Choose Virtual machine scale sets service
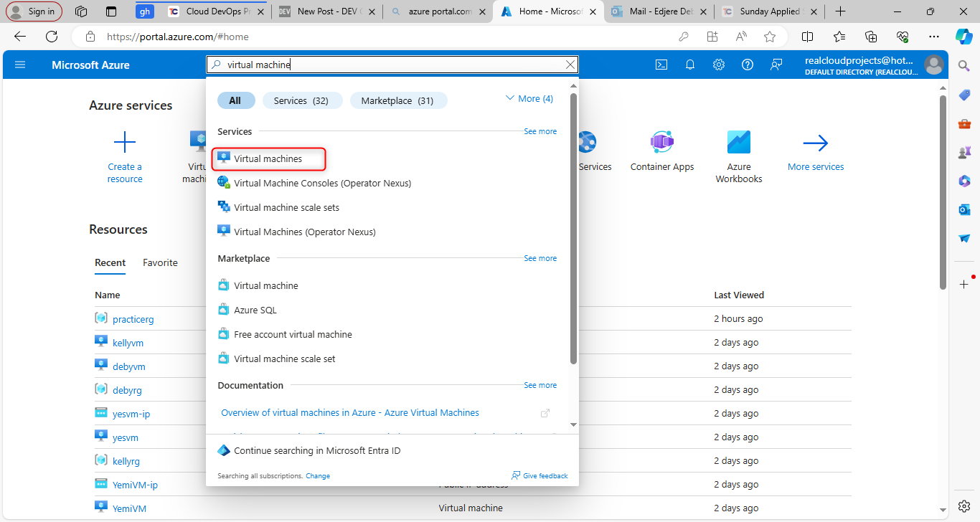 [286, 207]
